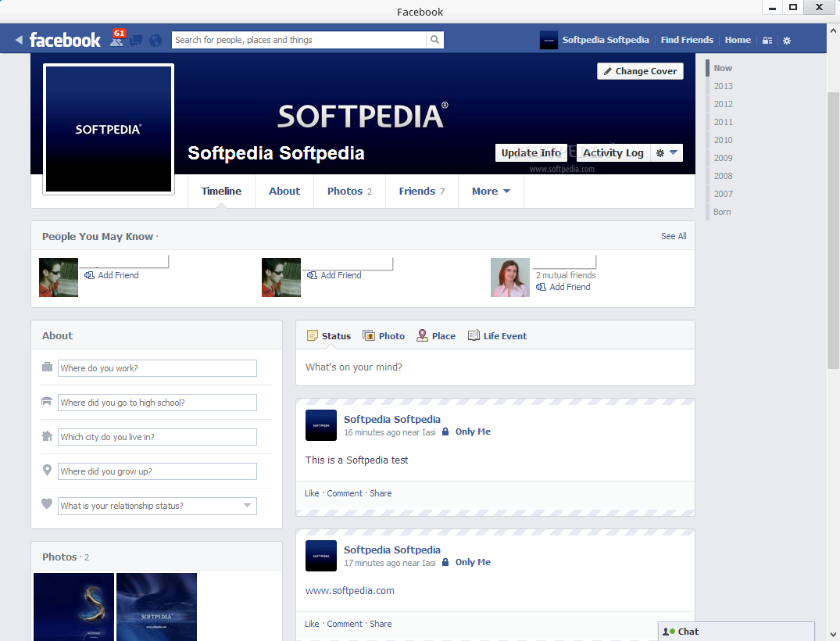Open the Activity Log button

click(613, 152)
